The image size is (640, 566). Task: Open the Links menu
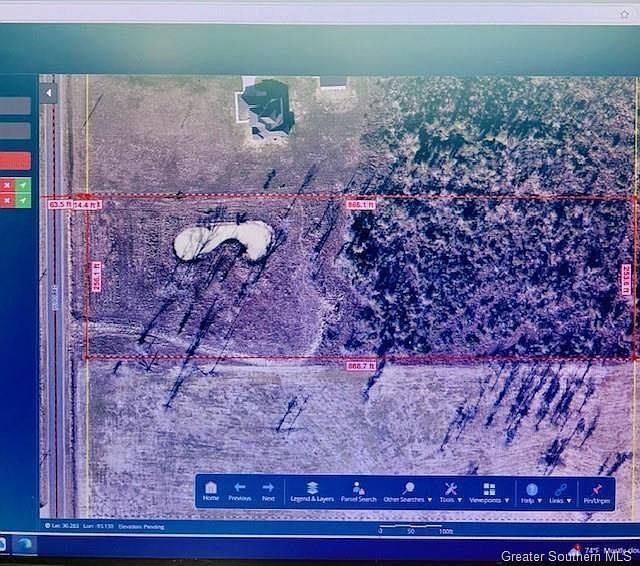pyautogui.click(x=562, y=489)
